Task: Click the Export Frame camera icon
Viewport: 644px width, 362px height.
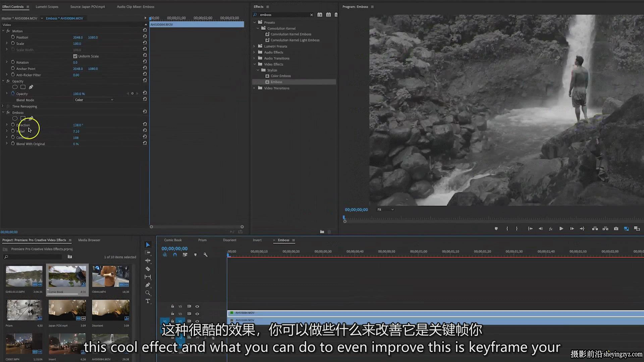Action: (616, 229)
